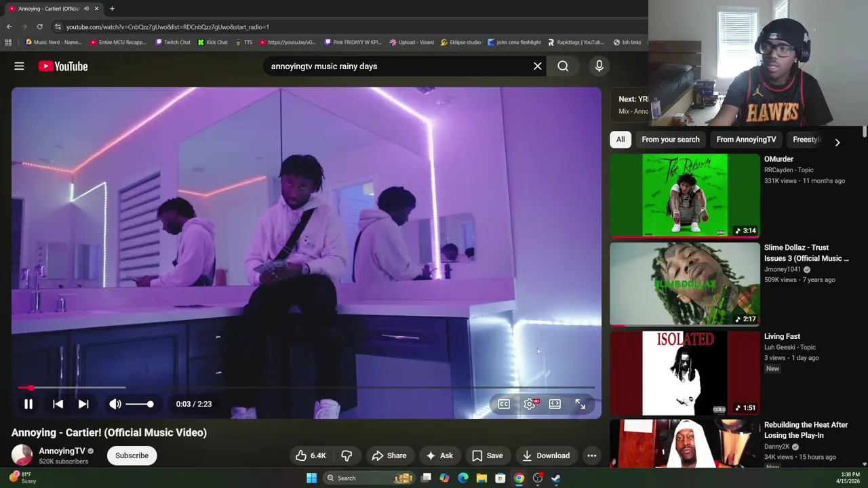Open the RRCayden - Topic channel text
This screenshot has width=868, height=488.
[x=789, y=170]
